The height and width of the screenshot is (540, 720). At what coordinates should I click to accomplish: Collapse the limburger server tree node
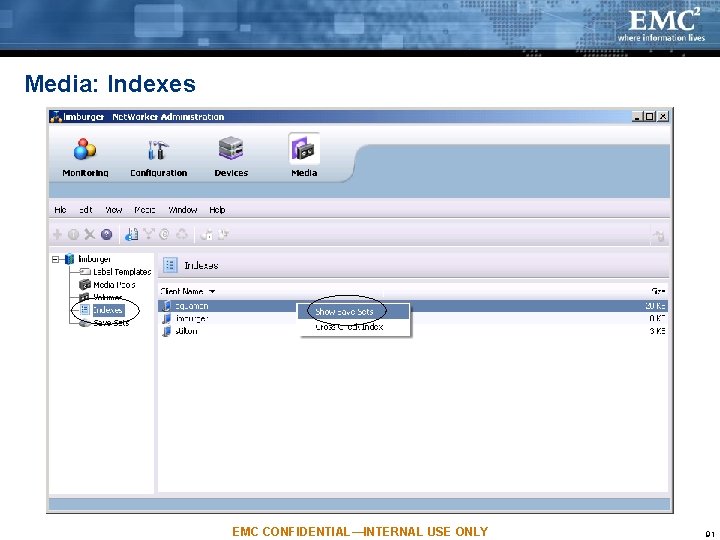click(56, 259)
